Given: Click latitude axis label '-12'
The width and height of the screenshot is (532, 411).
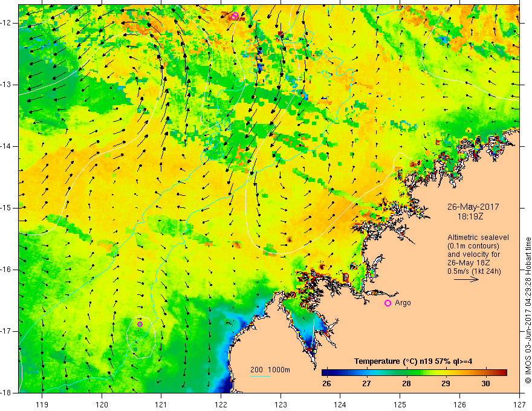Looking at the screenshot, I should coord(7,23).
